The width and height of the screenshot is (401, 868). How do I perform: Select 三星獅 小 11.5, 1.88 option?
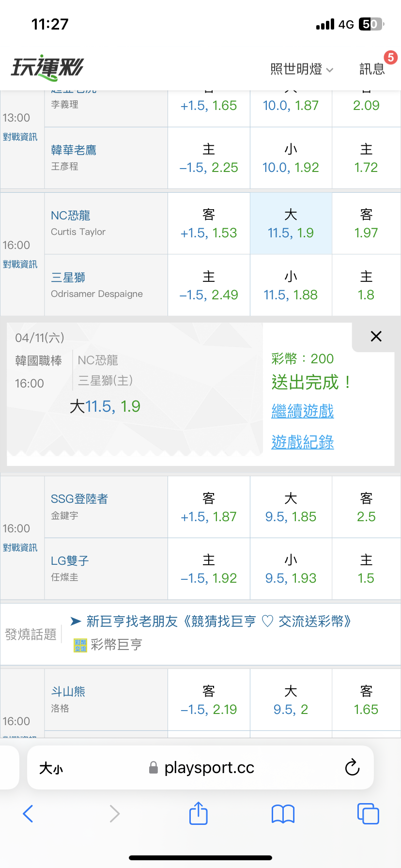(291, 286)
